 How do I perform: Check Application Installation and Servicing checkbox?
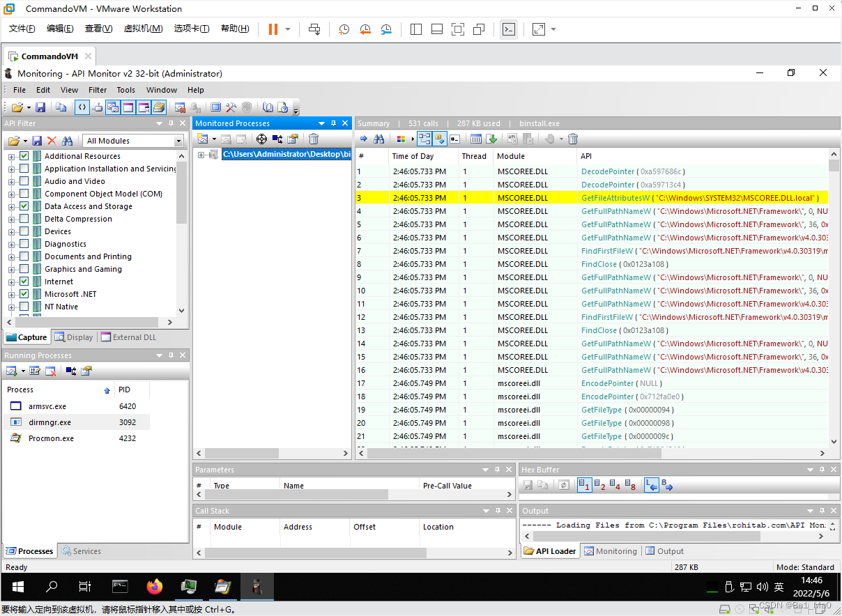tap(24, 169)
